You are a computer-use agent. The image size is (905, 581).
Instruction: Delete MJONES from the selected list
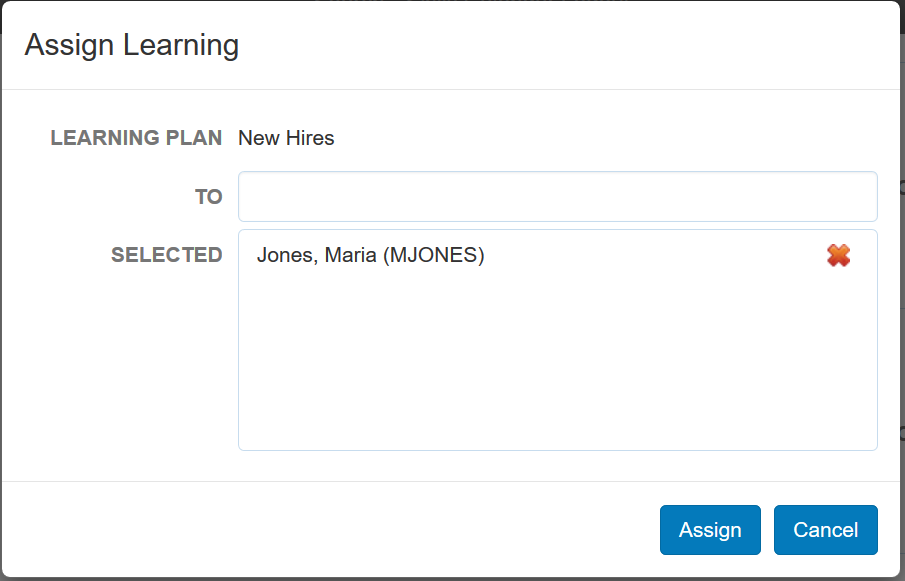(x=838, y=256)
